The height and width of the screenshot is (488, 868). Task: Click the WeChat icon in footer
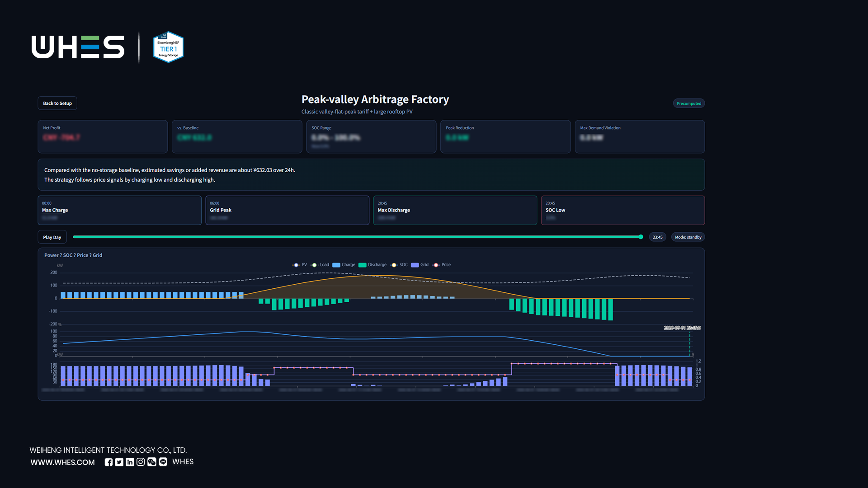click(x=151, y=462)
